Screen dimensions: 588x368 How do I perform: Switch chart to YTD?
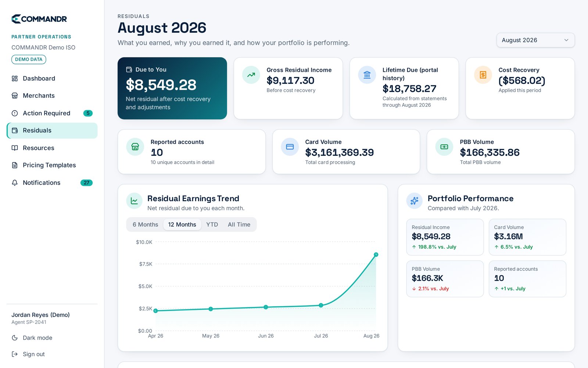tap(212, 224)
